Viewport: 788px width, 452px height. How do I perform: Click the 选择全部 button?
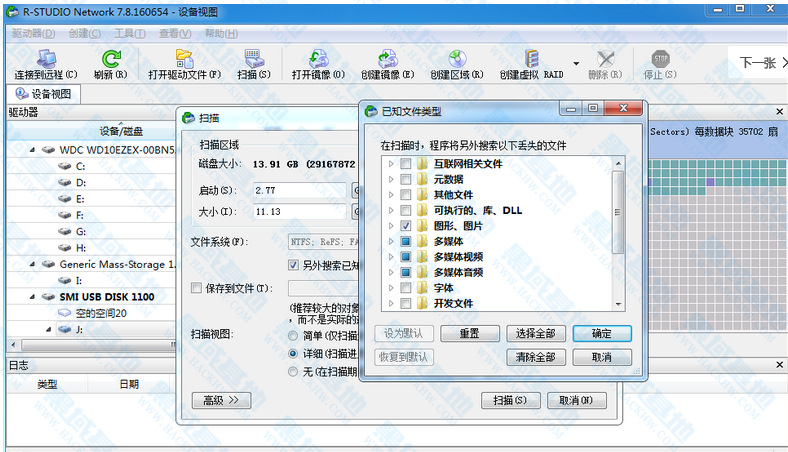click(536, 333)
